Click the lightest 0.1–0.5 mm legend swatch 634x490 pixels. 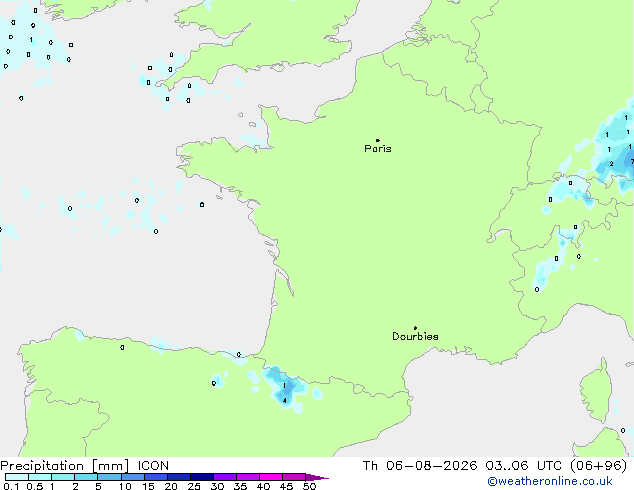(17, 477)
